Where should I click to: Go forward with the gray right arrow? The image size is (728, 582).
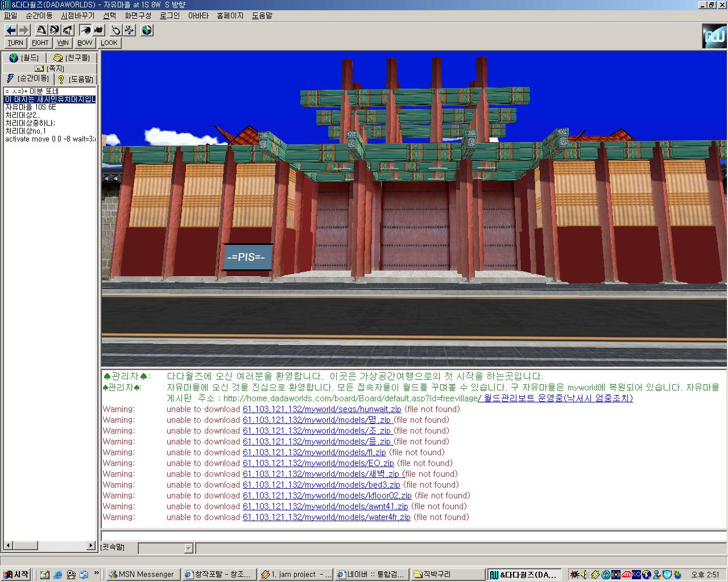pos(23,30)
